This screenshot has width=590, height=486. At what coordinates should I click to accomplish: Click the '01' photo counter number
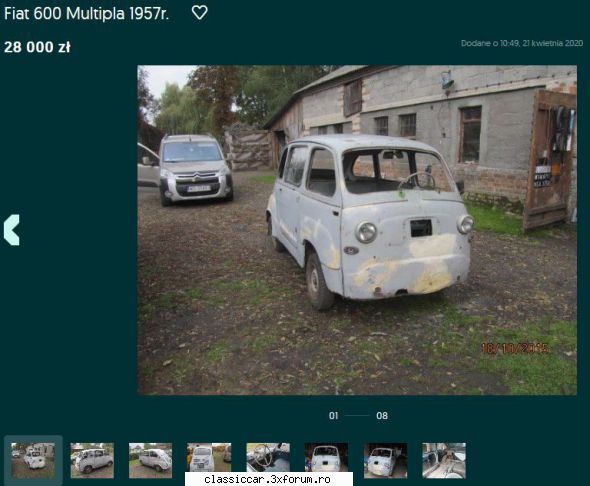[x=333, y=416]
